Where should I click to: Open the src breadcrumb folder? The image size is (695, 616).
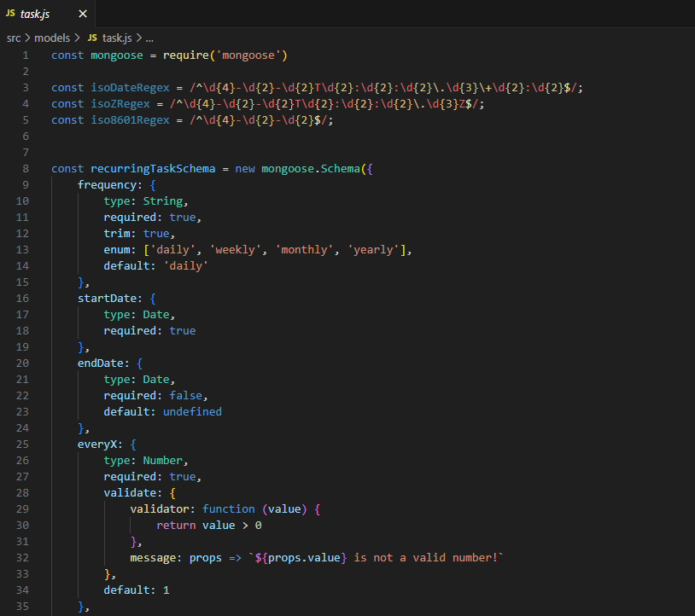tap(14, 38)
